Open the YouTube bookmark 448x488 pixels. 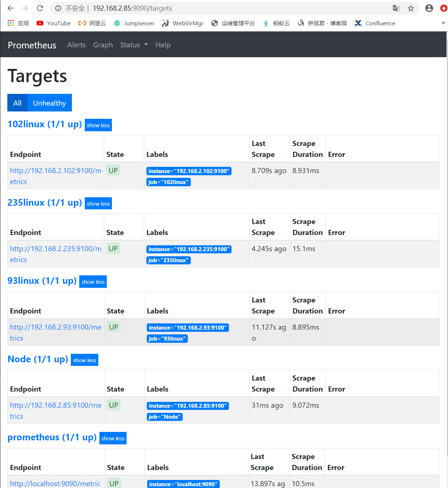(x=54, y=23)
